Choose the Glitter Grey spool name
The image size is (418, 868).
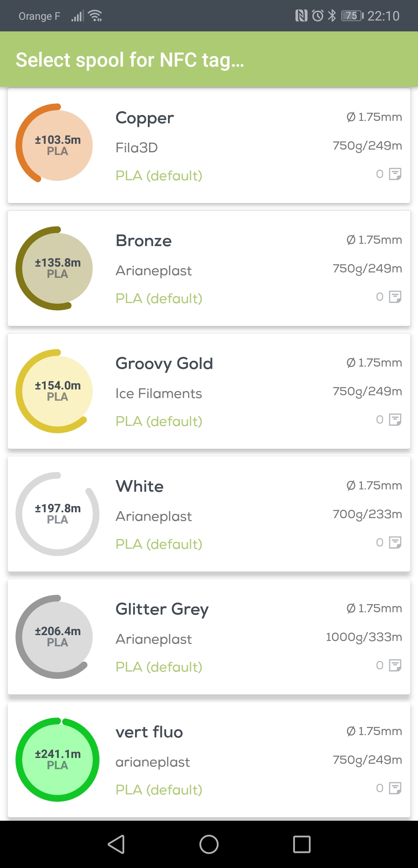point(162,609)
